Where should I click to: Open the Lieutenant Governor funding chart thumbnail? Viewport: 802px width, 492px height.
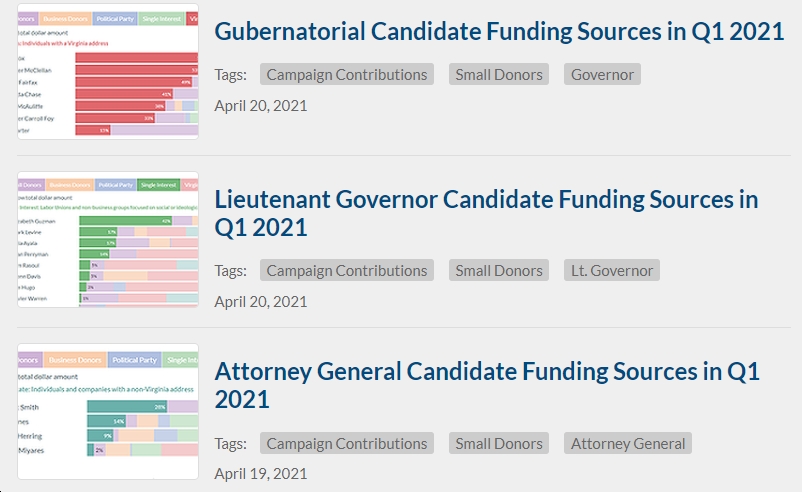click(x=108, y=239)
